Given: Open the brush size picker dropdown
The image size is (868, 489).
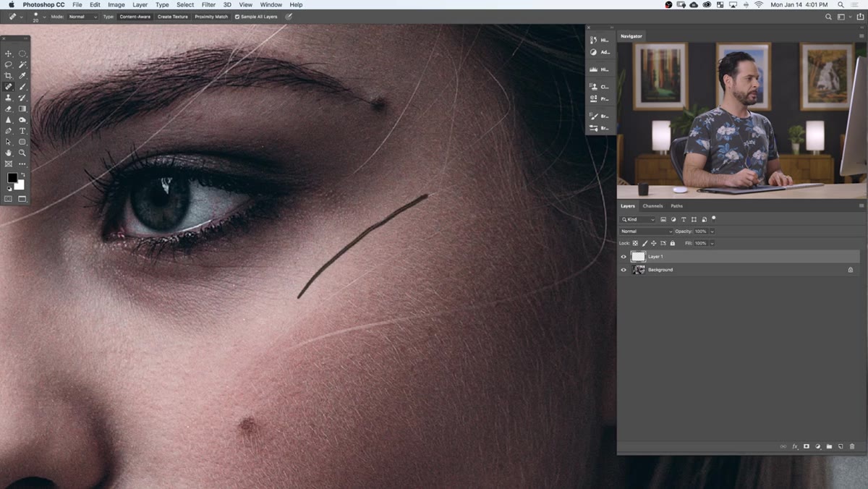Looking at the screenshot, I should click(44, 16).
